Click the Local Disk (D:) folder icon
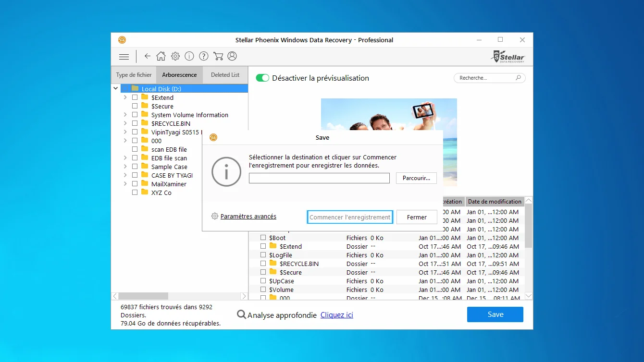 (135, 88)
